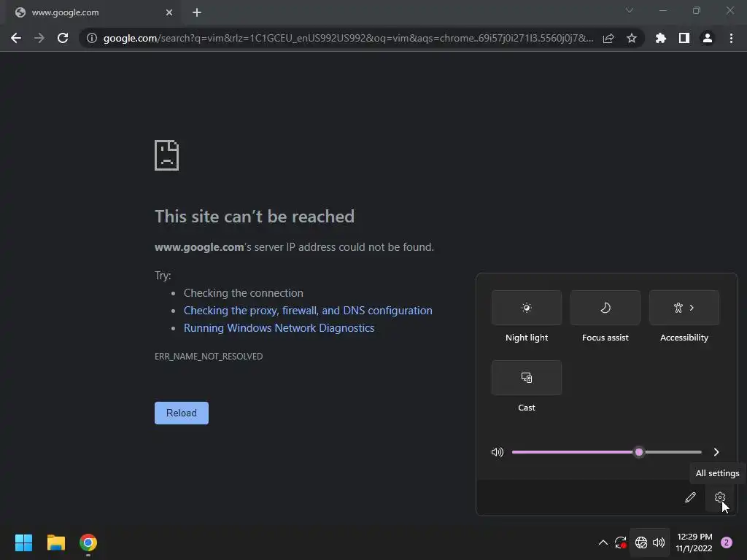The image size is (747, 560).
Task: Click the taskbar speaker icon
Action: click(659, 542)
